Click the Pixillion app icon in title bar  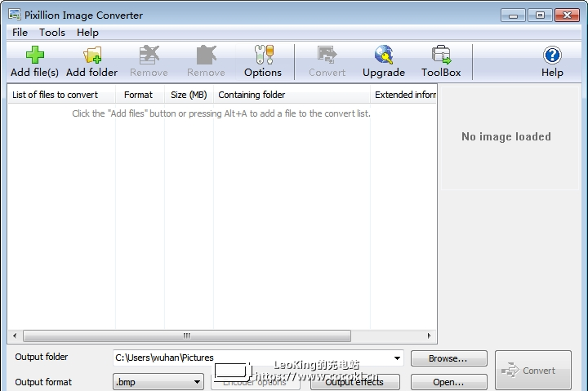[x=15, y=15]
